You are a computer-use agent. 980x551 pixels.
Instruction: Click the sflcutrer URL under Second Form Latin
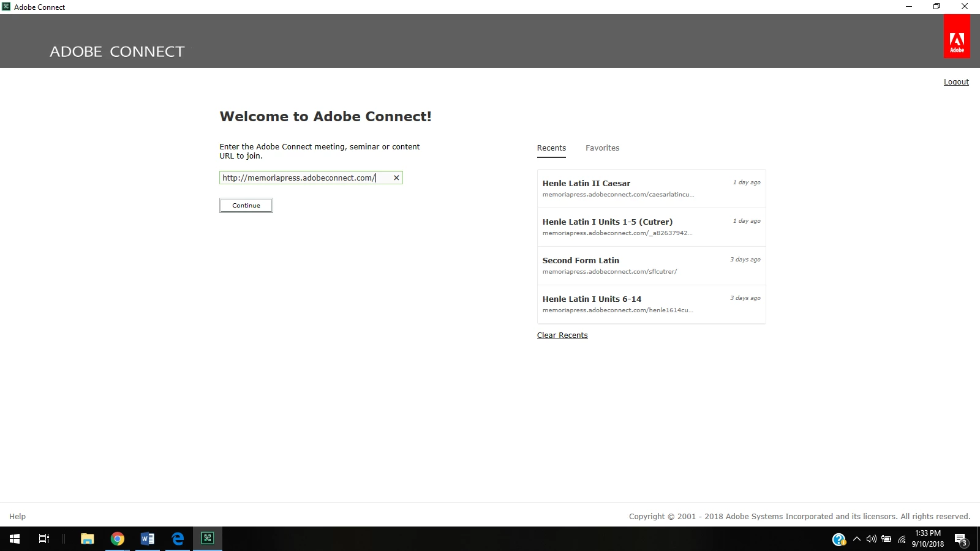click(x=609, y=272)
